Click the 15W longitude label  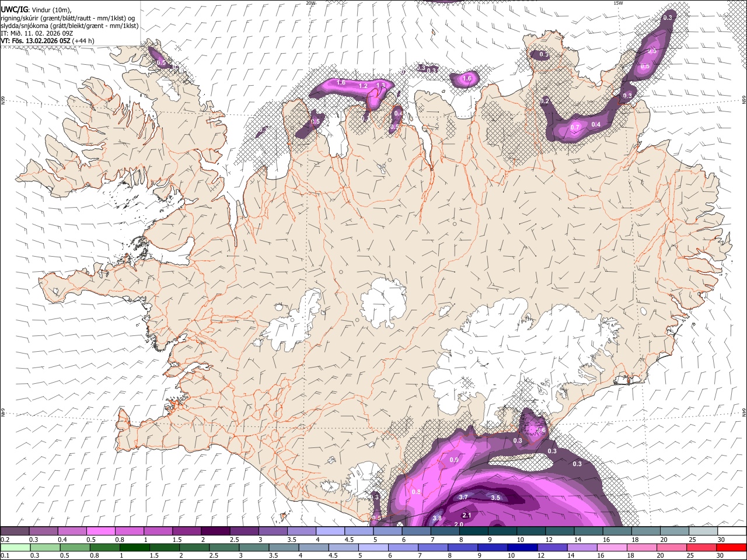coord(617,3)
